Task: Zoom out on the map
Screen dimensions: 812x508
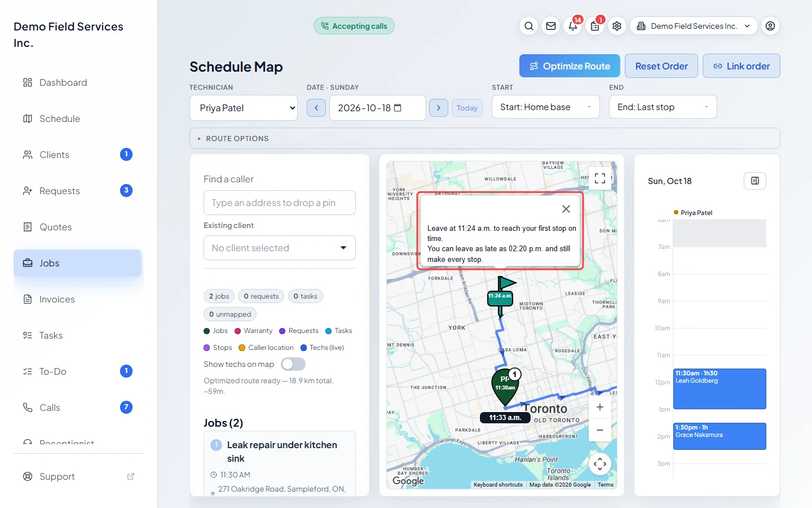Action: (x=600, y=430)
